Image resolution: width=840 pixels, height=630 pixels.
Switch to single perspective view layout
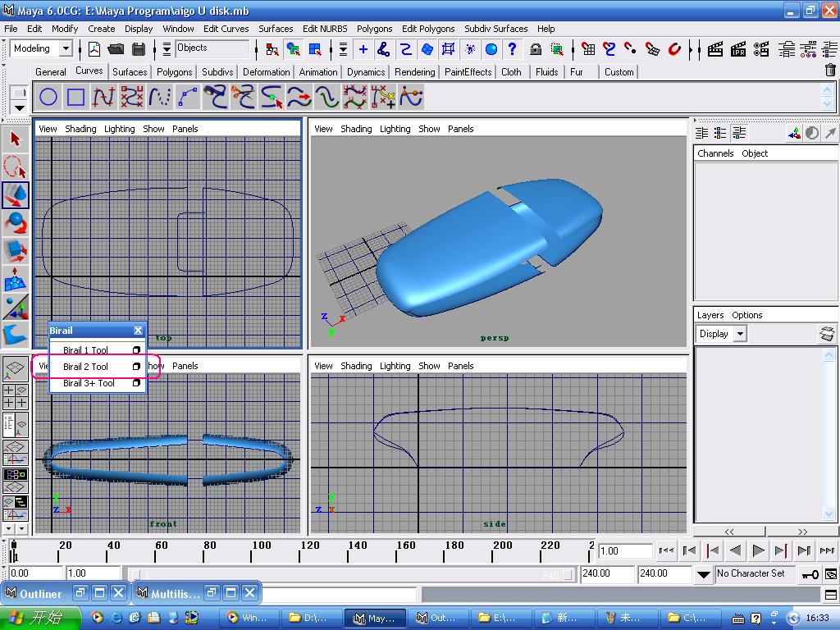coord(15,368)
